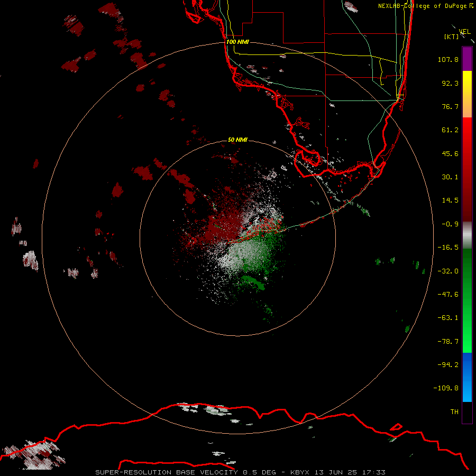Click the -32.0 legend value
Screen dimensions: 476x476
(x=448, y=271)
